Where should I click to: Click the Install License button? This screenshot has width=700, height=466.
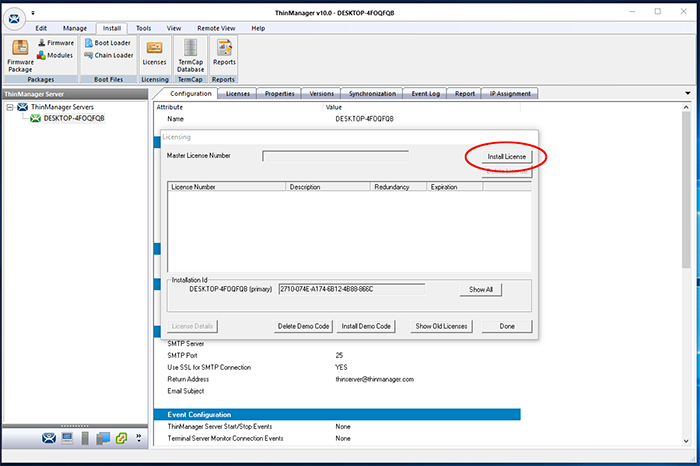click(x=507, y=157)
